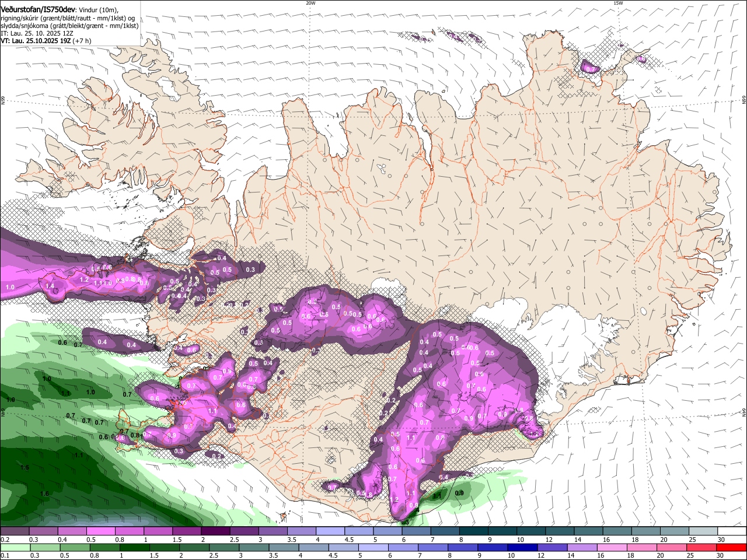Pick rain legend swatch between 3 and 3.5
This screenshot has height=560, width=747.
pos(254,548)
